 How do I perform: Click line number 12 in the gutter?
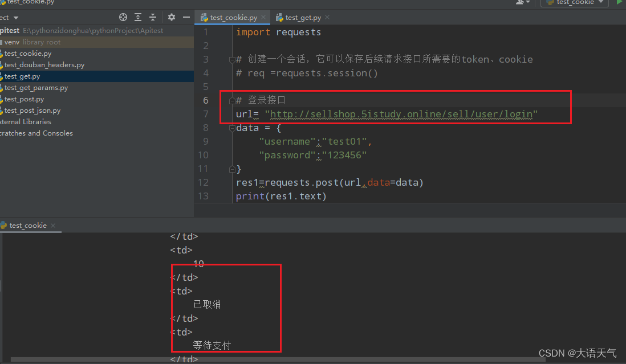[204, 182]
